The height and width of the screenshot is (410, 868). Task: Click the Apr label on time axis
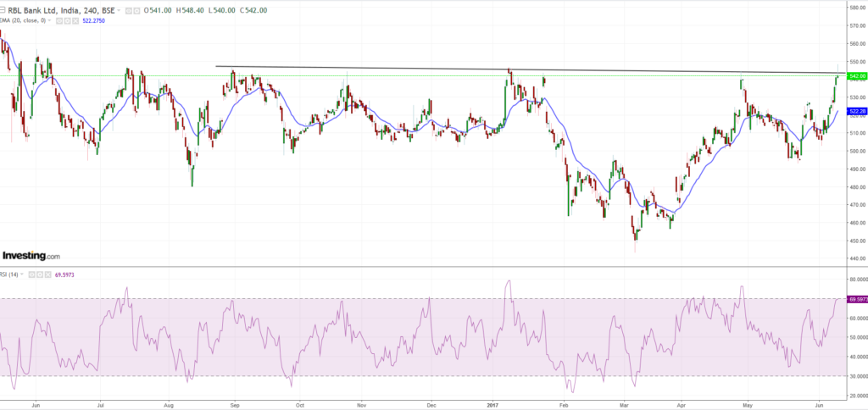coord(682,404)
